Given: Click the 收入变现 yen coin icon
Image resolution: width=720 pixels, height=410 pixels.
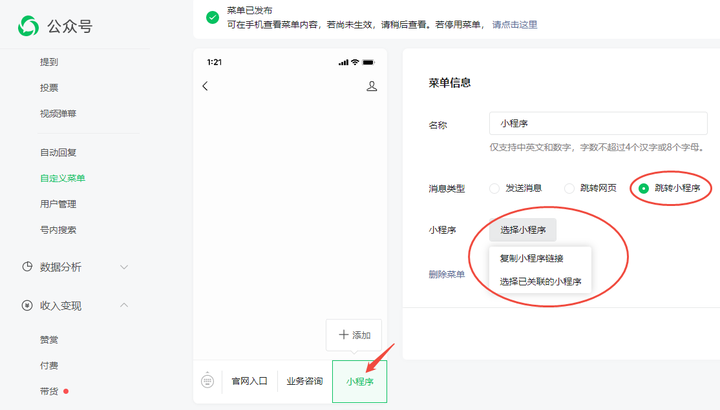Looking at the screenshot, I should [27, 305].
